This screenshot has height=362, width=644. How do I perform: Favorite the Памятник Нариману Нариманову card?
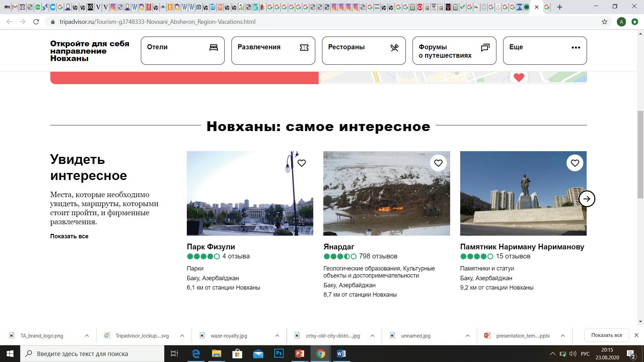point(575,163)
